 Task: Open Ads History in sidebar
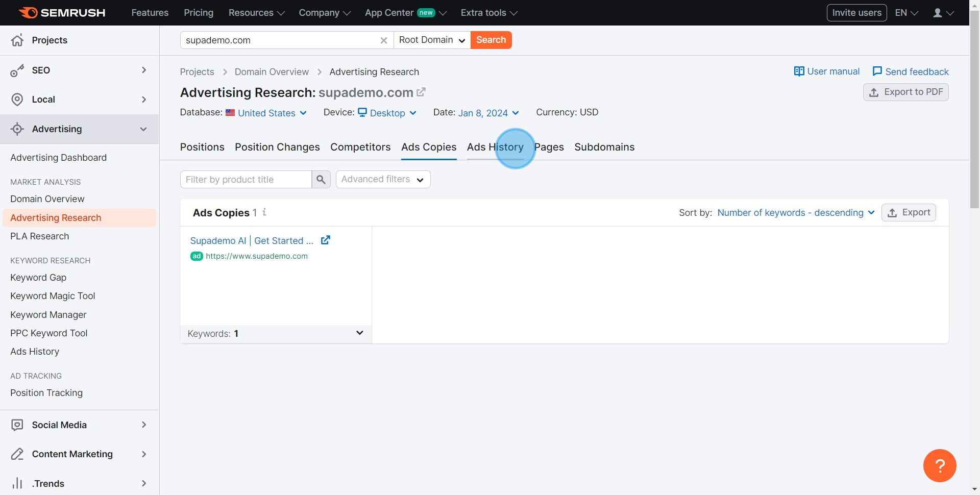pos(35,352)
